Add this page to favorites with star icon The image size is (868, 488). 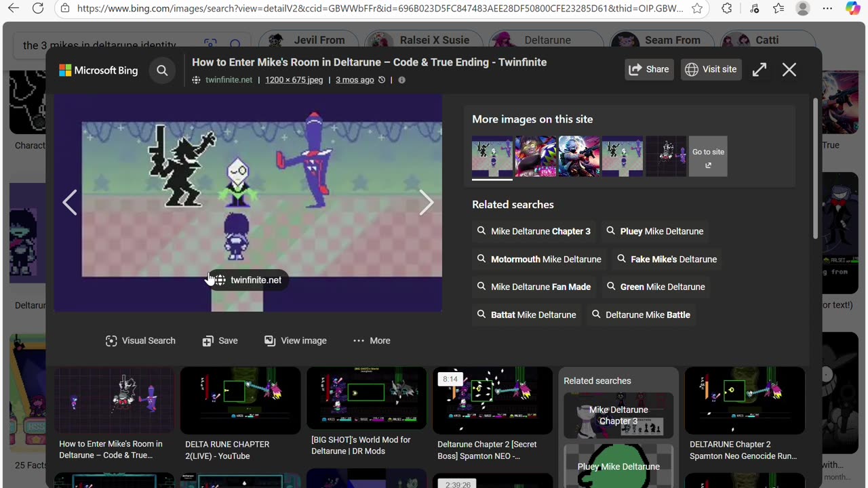[x=697, y=9]
